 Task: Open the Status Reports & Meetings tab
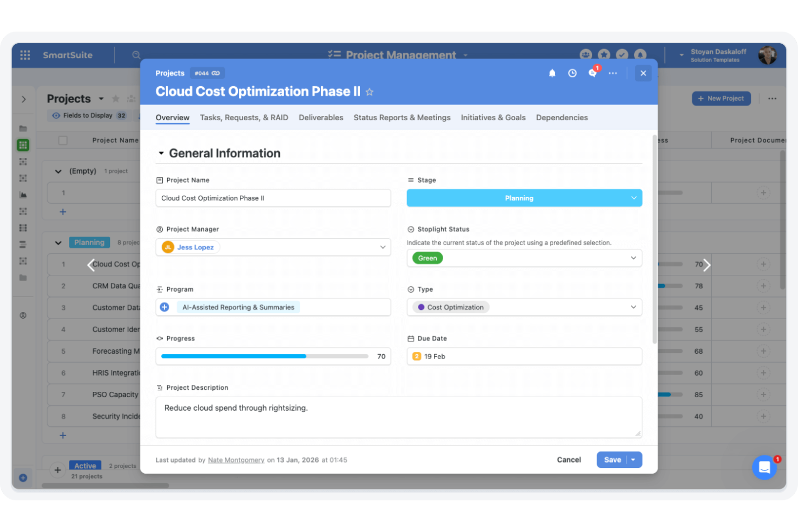[402, 118]
